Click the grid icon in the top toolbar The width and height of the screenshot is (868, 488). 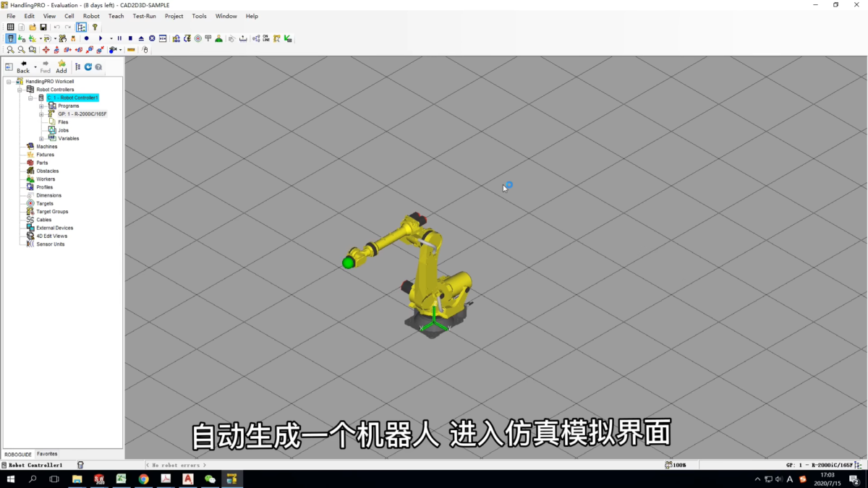[10, 27]
